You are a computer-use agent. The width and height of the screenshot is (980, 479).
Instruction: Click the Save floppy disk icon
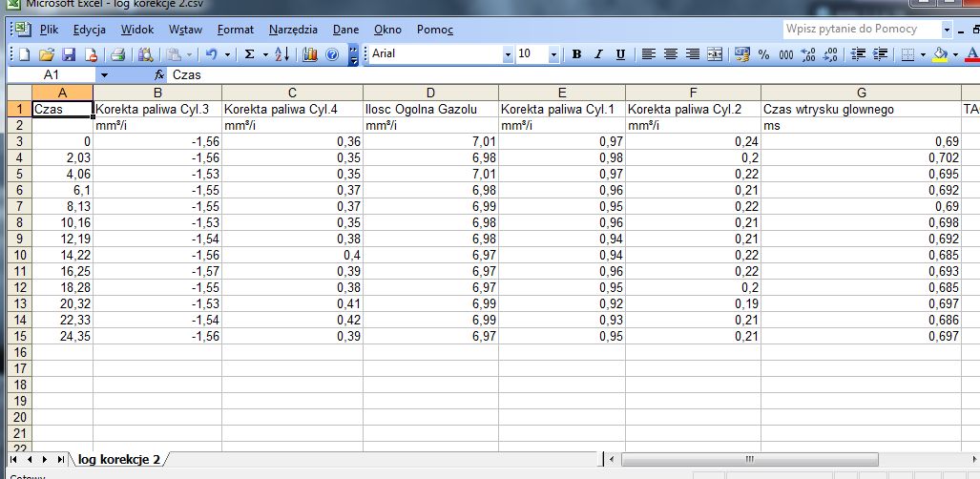point(68,54)
